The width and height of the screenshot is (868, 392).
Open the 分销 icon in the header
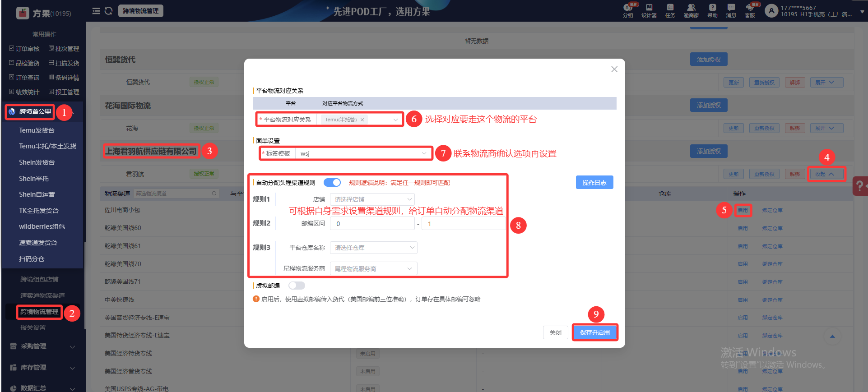628,10
